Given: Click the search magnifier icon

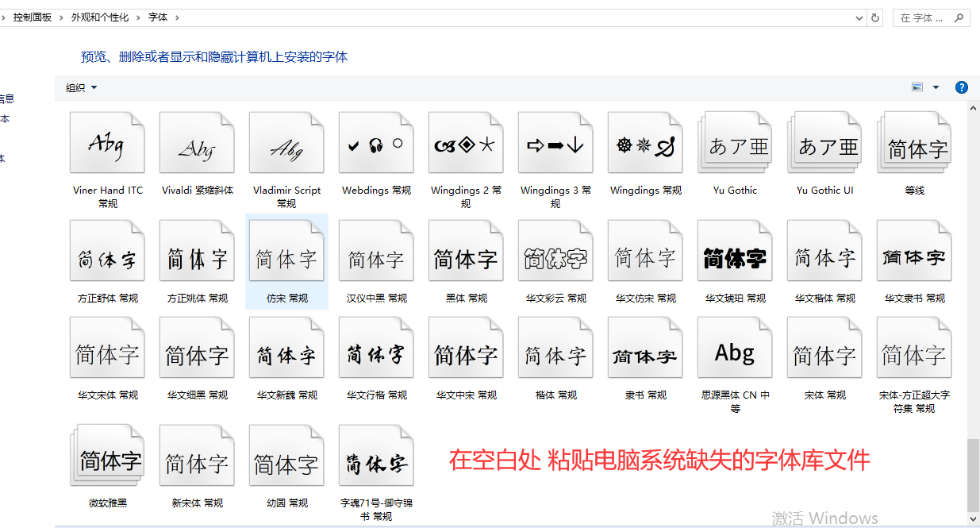Looking at the screenshot, I should 959,17.
